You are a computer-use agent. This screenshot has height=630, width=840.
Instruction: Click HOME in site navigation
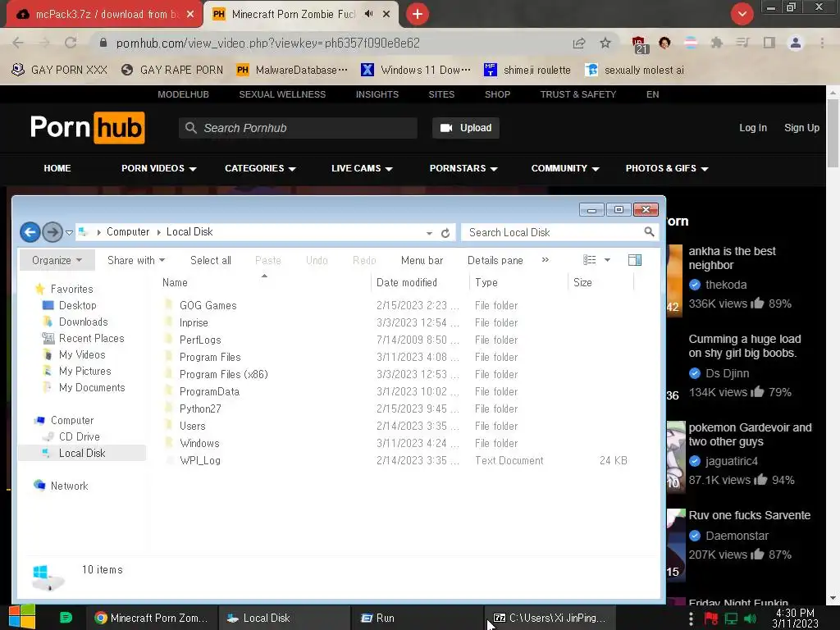point(57,168)
